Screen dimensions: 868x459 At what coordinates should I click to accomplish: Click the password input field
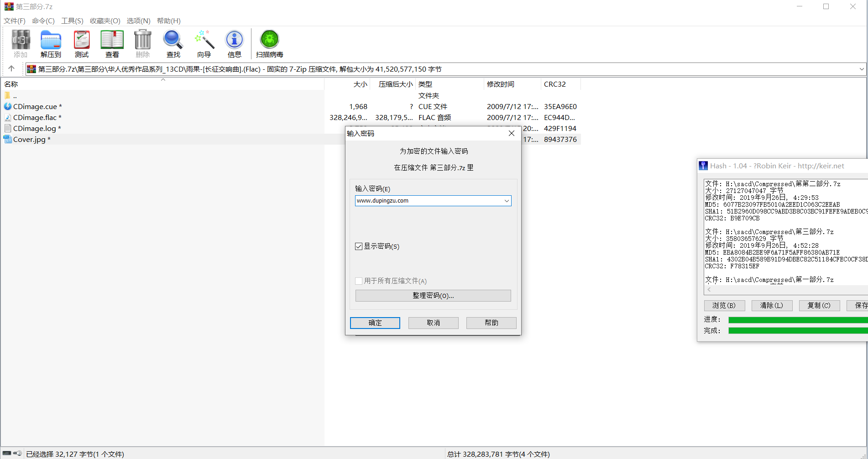coord(428,201)
